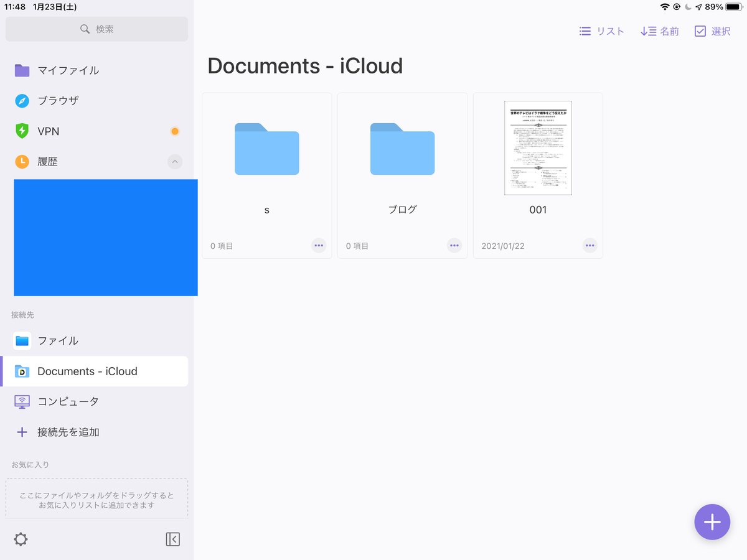
Task: Tap the 選択 select button
Action: [713, 31]
